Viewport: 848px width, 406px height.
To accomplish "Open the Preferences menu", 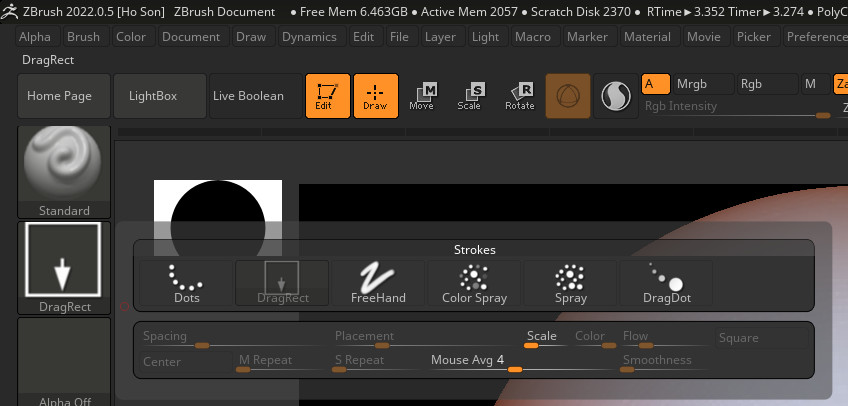I will click(x=816, y=37).
